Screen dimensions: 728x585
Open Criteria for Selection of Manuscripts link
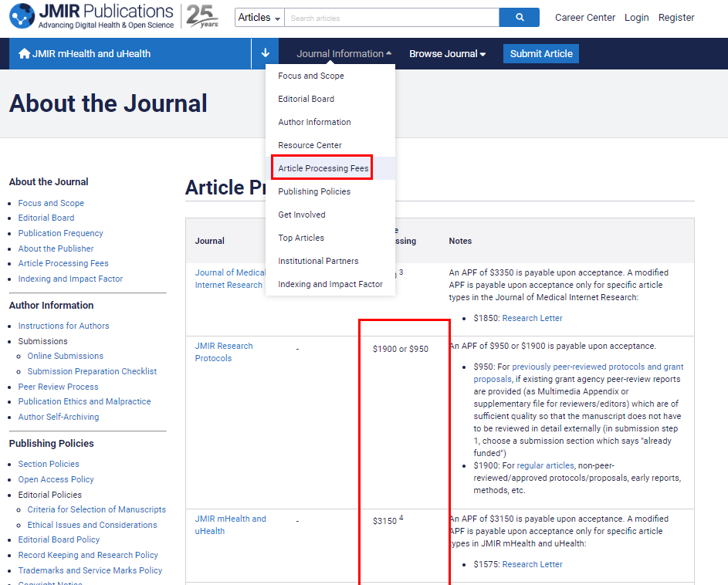click(97, 509)
